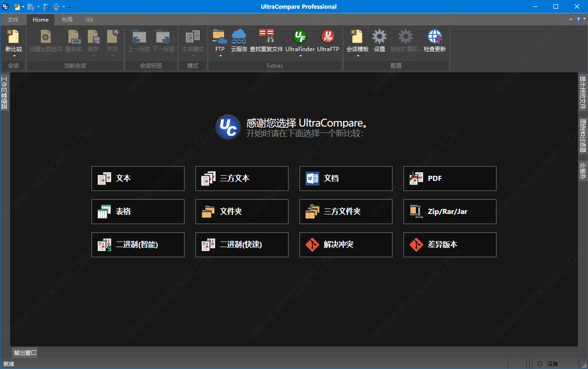The height and width of the screenshot is (369, 588).
Task: Expand the New Compare (新比较) dropdown arrow
Action: click(14, 56)
